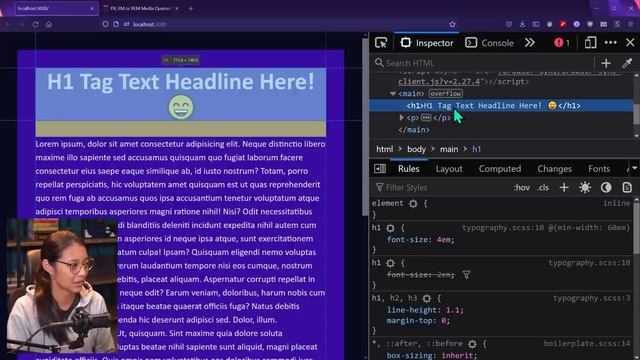Add a new CSS rule with plus

pyautogui.click(x=564, y=187)
